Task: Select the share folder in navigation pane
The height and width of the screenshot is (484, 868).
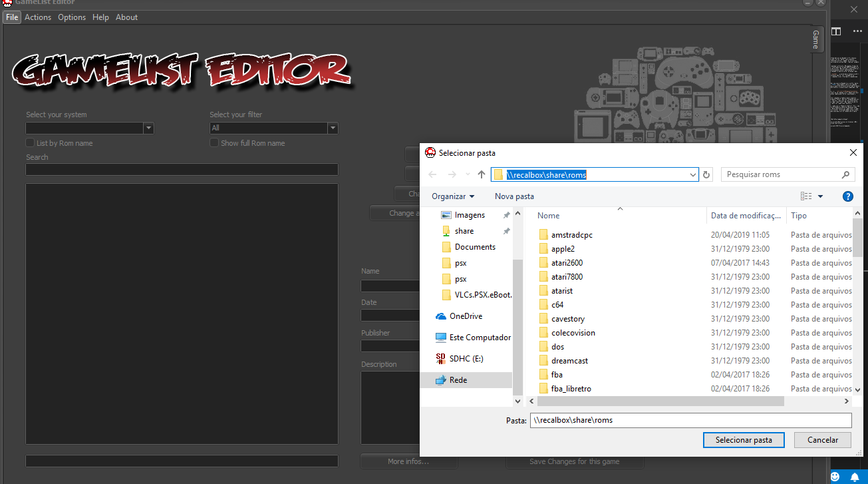Action: tap(464, 231)
